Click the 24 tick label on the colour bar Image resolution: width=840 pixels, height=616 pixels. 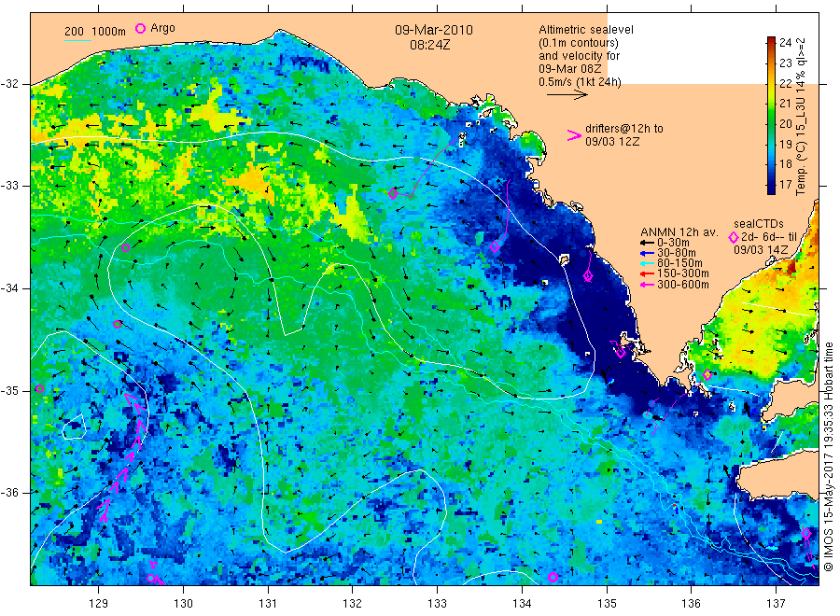[785, 43]
